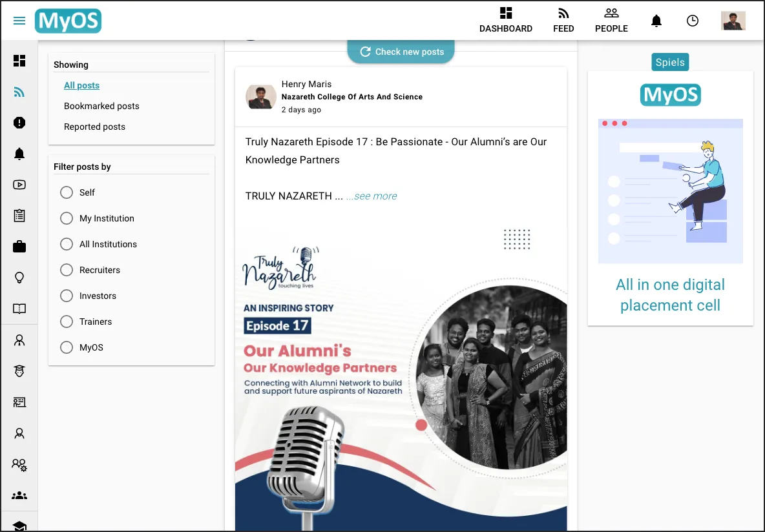This screenshot has height=532, width=765.
Task: Show Reported posts
Action: 94,127
